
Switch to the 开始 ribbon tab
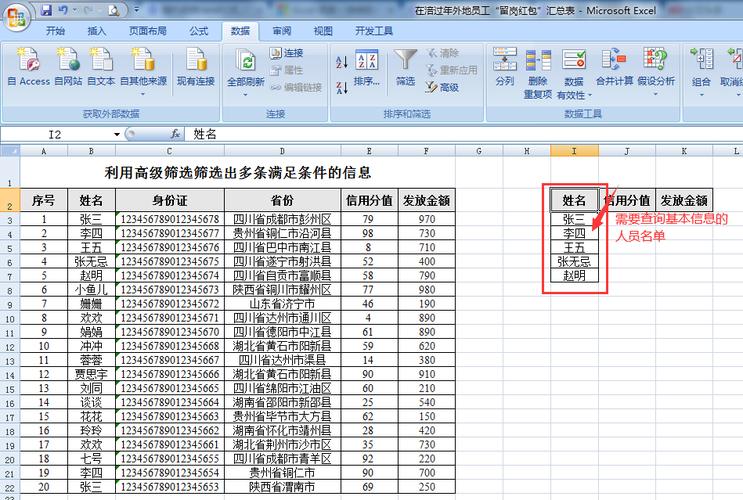click(55, 31)
